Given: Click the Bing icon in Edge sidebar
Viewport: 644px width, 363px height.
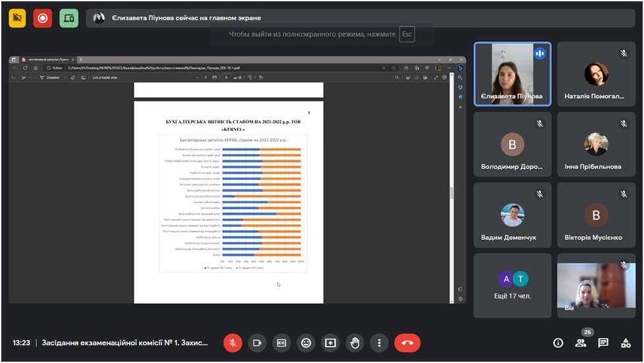Looking at the screenshot, I should coord(460,68).
